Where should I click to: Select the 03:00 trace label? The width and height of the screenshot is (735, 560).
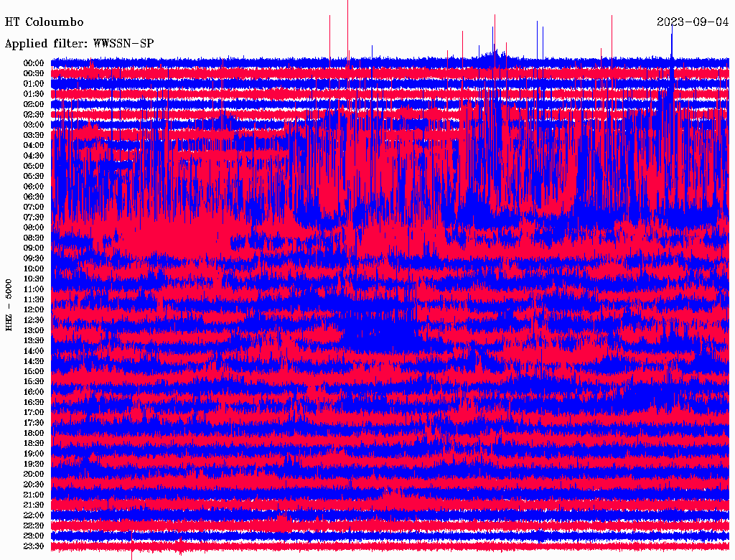pos(34,125)
